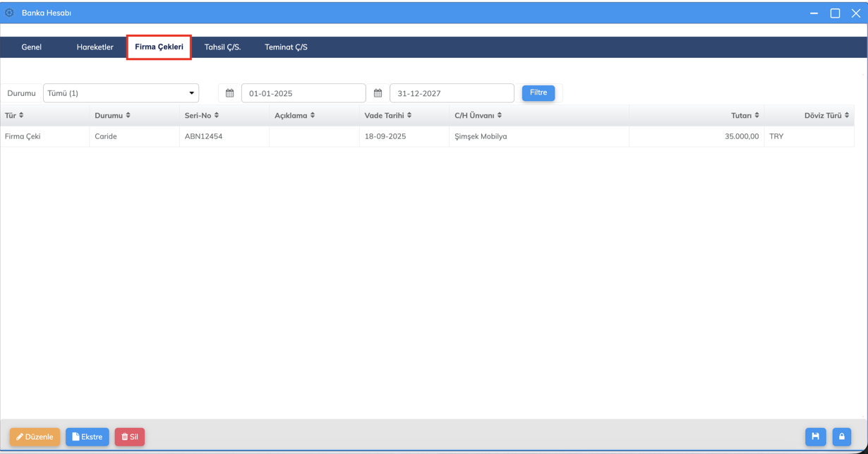The height and width of the screenshot is (454, 868).
Task: Click the start date field 01-01-2025
Action: click(303, 93)
